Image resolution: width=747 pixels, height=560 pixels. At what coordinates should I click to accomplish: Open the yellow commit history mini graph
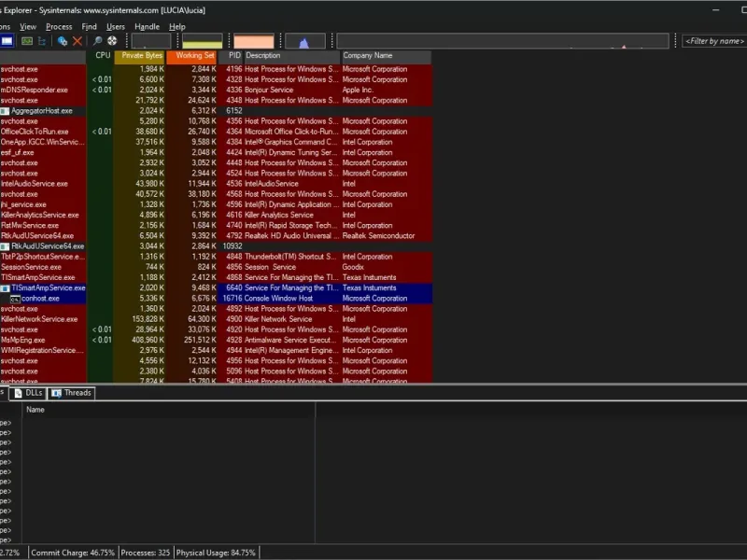pyautogui.click(x=203, y=41)
